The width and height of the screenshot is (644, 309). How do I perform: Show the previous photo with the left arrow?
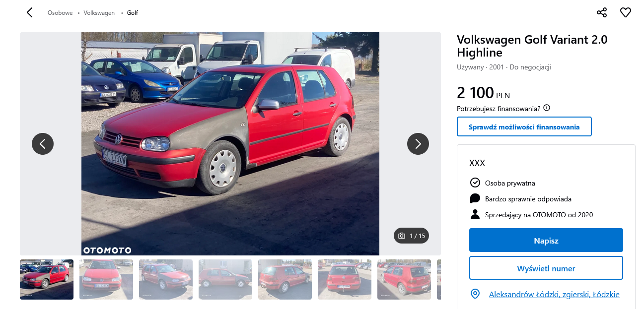point(43,144)
